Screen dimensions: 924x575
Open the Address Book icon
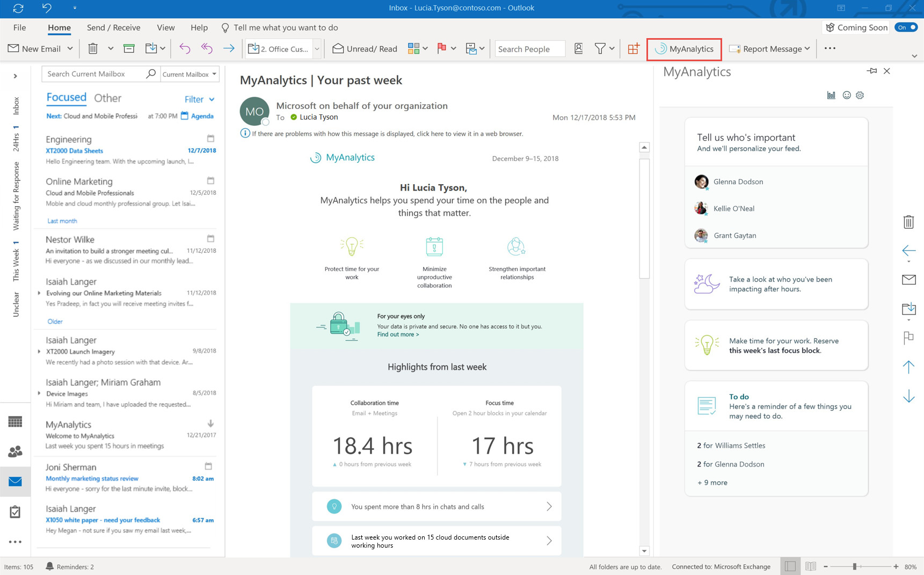click(578, 49)
